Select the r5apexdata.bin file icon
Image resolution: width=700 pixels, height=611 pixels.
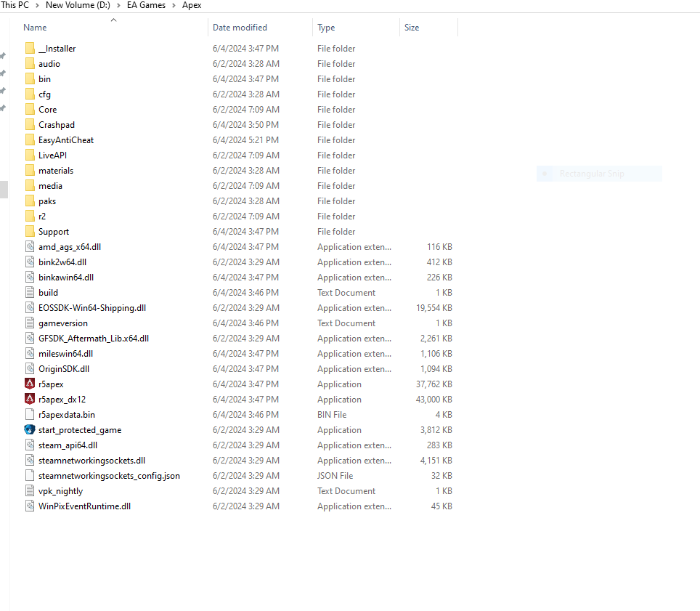click(x=30, y=414)
